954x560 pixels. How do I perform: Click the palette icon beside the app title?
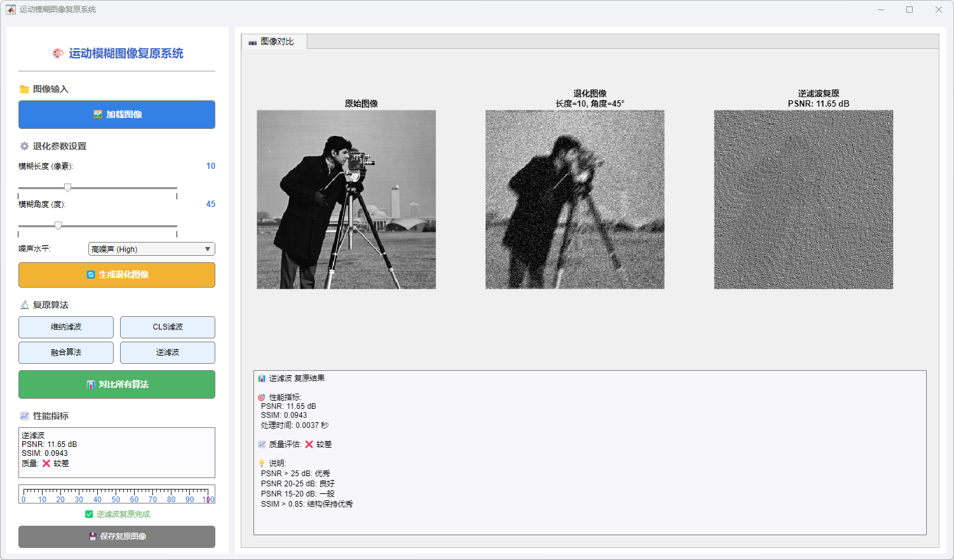[x=58, y=53]
